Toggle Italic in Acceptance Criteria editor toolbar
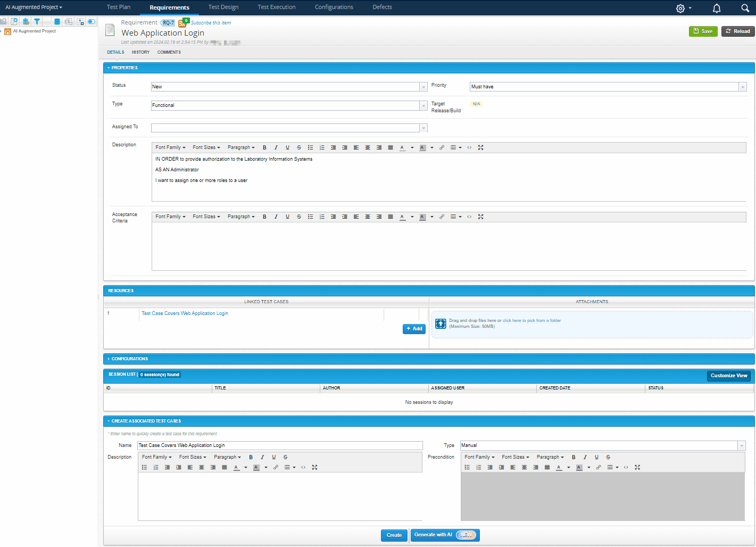The image size is (756, 547). coord(276,217)
